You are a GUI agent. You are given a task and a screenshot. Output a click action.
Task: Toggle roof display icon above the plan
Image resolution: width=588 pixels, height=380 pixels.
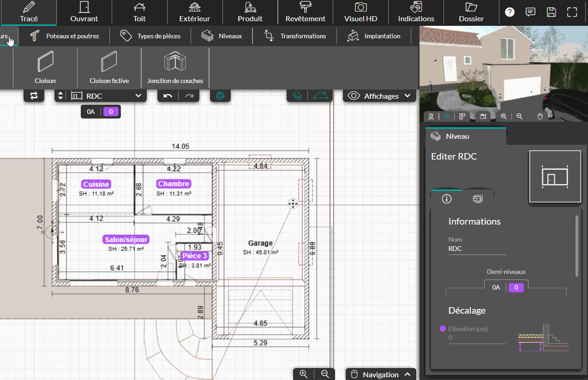(x=321, y=95)
